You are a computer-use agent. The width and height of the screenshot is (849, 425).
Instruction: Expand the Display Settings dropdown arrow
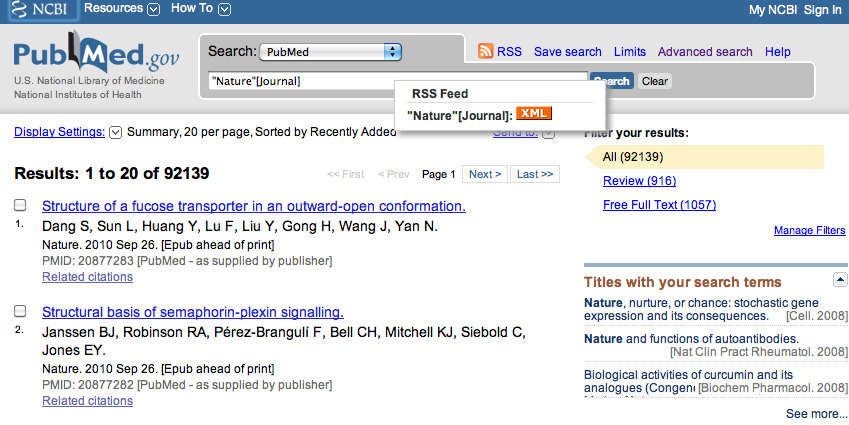115,132
